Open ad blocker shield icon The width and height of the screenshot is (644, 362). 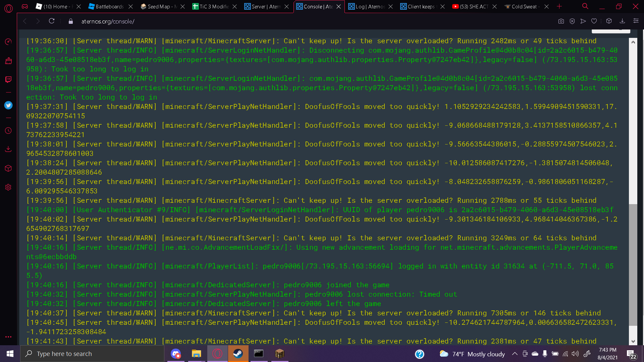pos(572,21)
